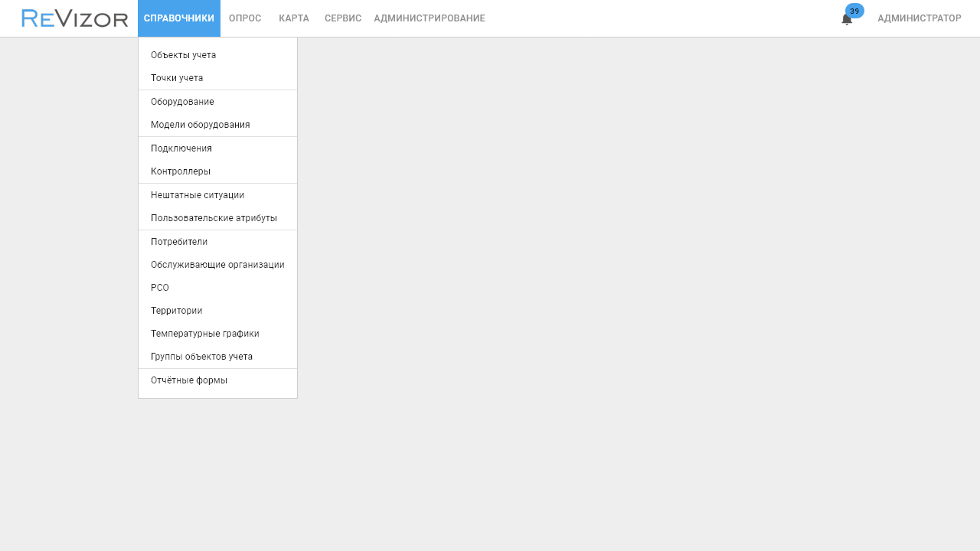Open Нештатные ситуации reference
The image size is (980, 551).
coord(217,195)
